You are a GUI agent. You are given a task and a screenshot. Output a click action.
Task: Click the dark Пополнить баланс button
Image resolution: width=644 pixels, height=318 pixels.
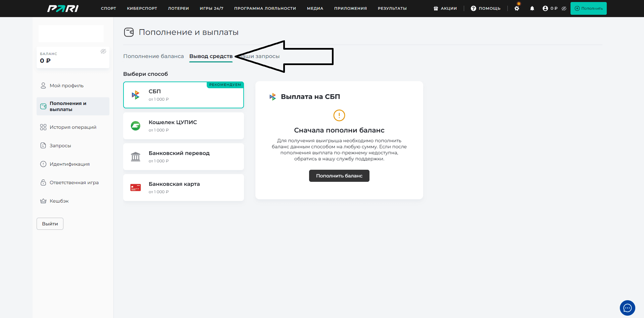(x=339, y=176)
